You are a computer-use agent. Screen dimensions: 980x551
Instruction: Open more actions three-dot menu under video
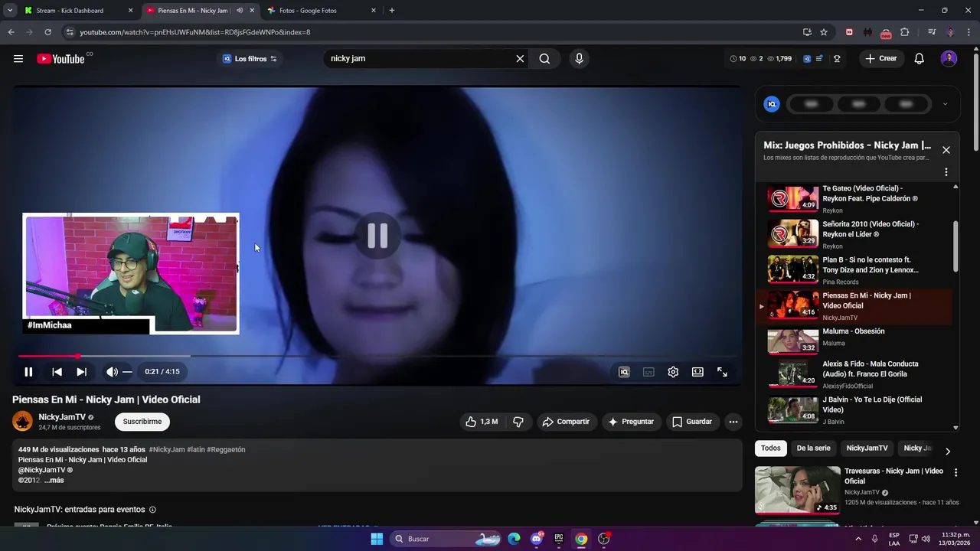coord(733,422)
